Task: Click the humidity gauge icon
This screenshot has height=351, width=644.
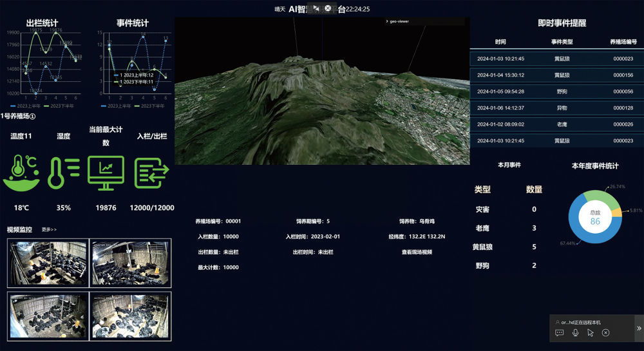Action: [63, 173]
